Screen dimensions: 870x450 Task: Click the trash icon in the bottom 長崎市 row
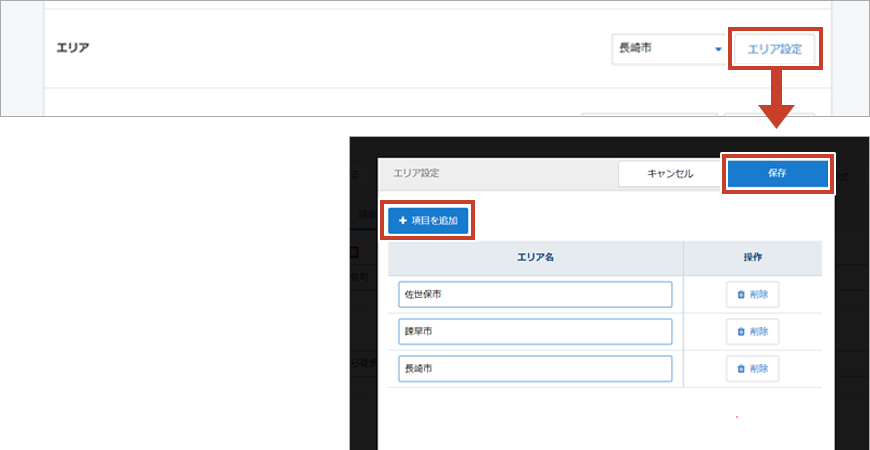point(741,368)
